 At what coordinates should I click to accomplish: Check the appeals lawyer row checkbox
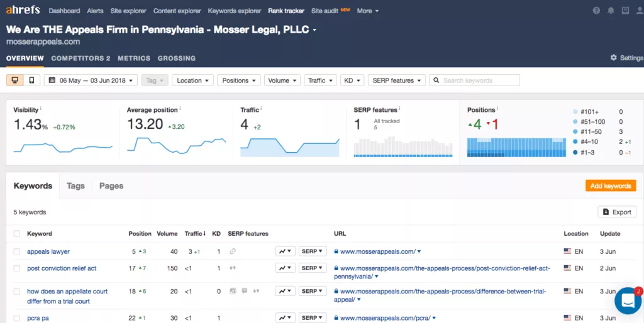pyautogui.click(x=17, y=251)
